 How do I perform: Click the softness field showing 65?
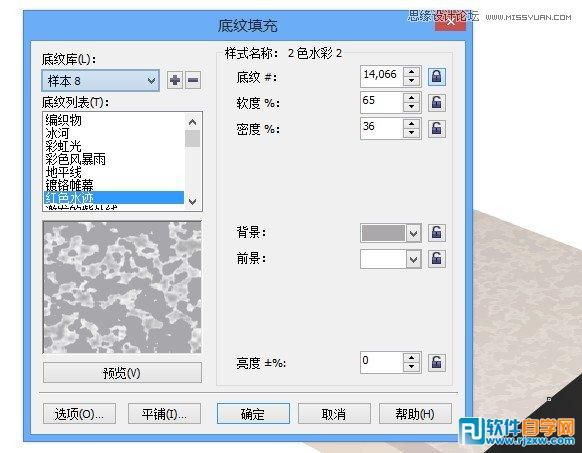pyautogui.click(x=382, y=102)
